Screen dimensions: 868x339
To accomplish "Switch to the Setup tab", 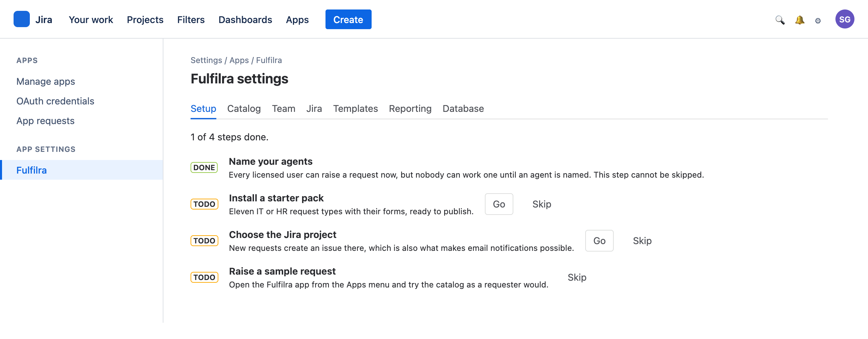I will pyautogui.click(x=203, y=109).
